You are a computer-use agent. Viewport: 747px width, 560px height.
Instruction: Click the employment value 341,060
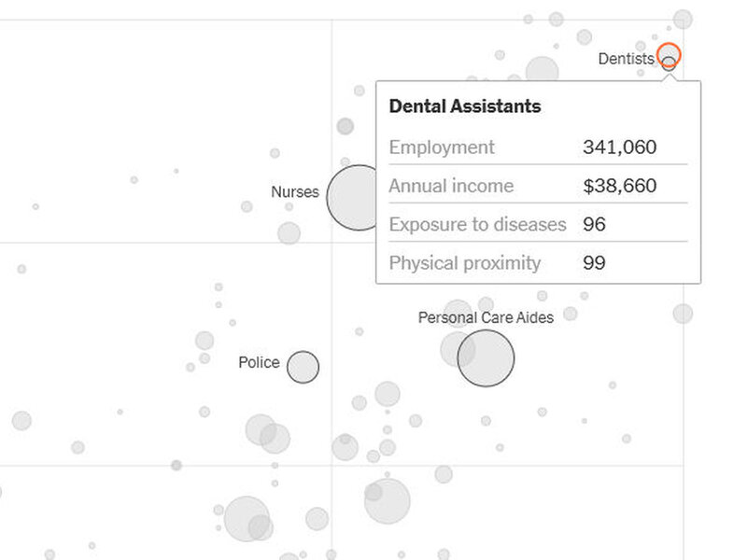tap(620, 147)
